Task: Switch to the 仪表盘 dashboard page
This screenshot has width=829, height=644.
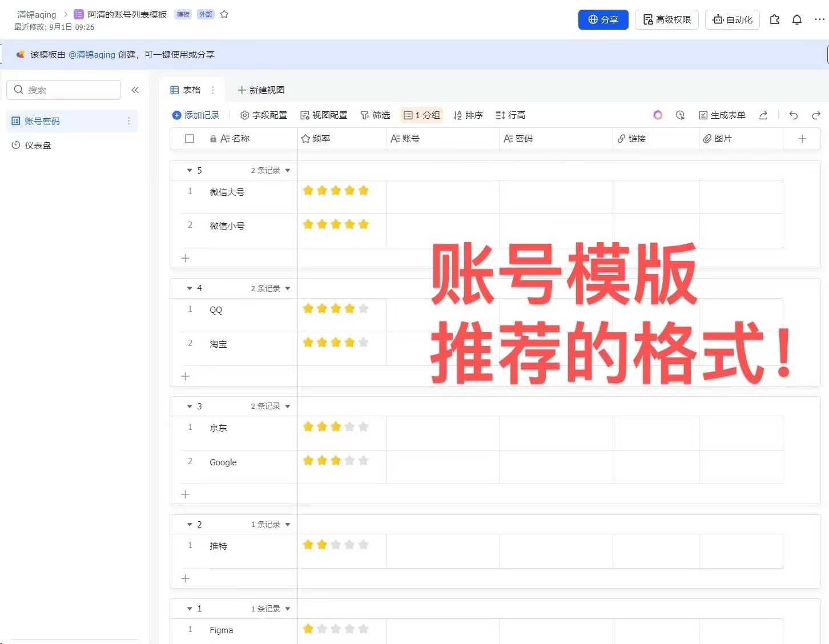Action: coord(38,146)
